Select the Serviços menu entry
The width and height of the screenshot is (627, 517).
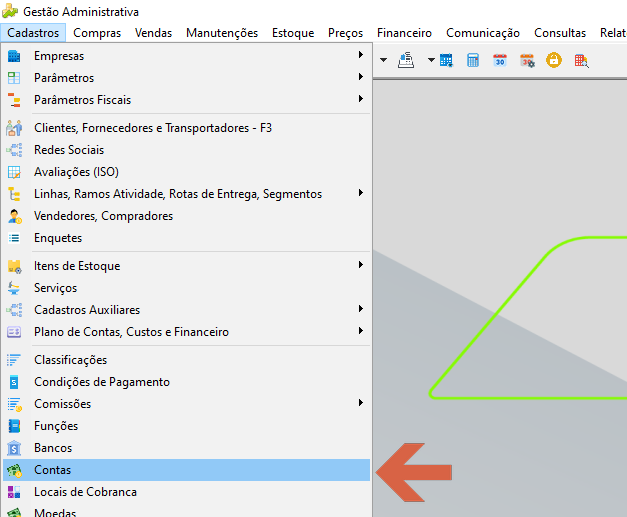(186, 288)
